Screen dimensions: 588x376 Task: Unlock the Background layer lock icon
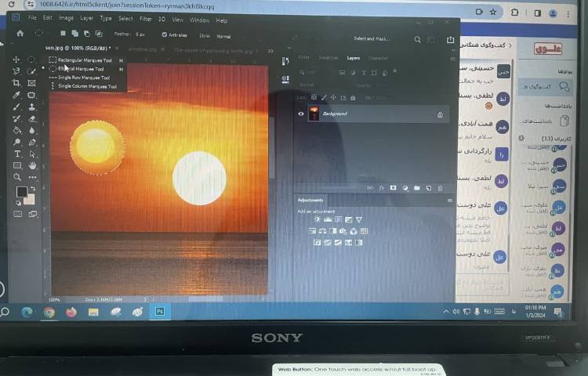click(440, 115)
